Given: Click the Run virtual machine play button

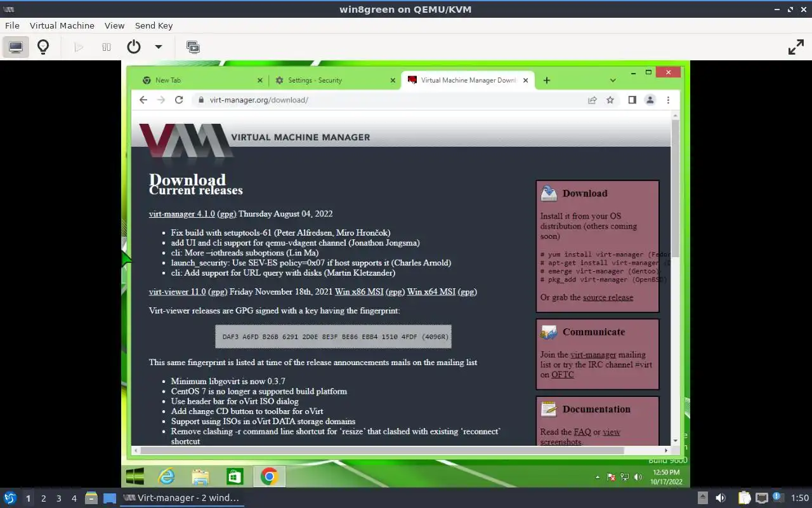Looking at the screenshot, I should 79,47.
